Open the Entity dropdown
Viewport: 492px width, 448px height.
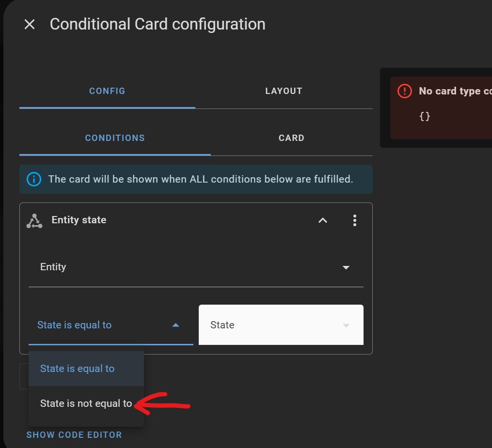pyautogui.click(x=194, y=267)
